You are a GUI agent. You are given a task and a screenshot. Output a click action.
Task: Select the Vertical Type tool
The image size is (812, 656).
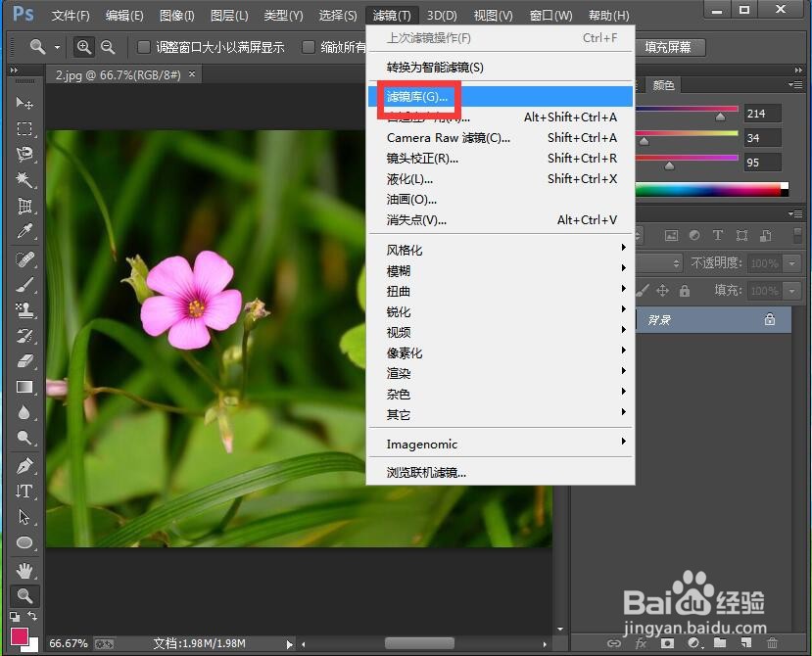pyautogui.click(x=24, y=491)
